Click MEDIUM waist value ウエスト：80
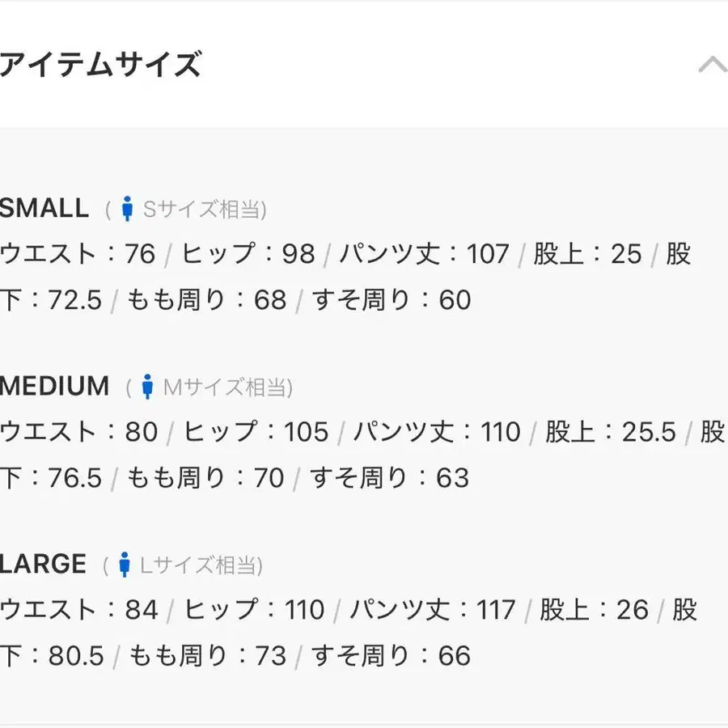Image resolution: width=728 pixels, height=728 pixels. (x=79, y=432)
